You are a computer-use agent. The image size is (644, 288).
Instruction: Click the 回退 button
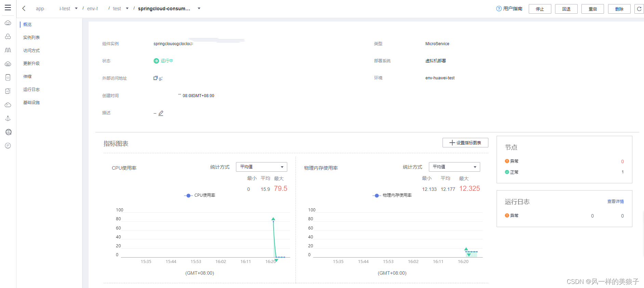[566, 9]
